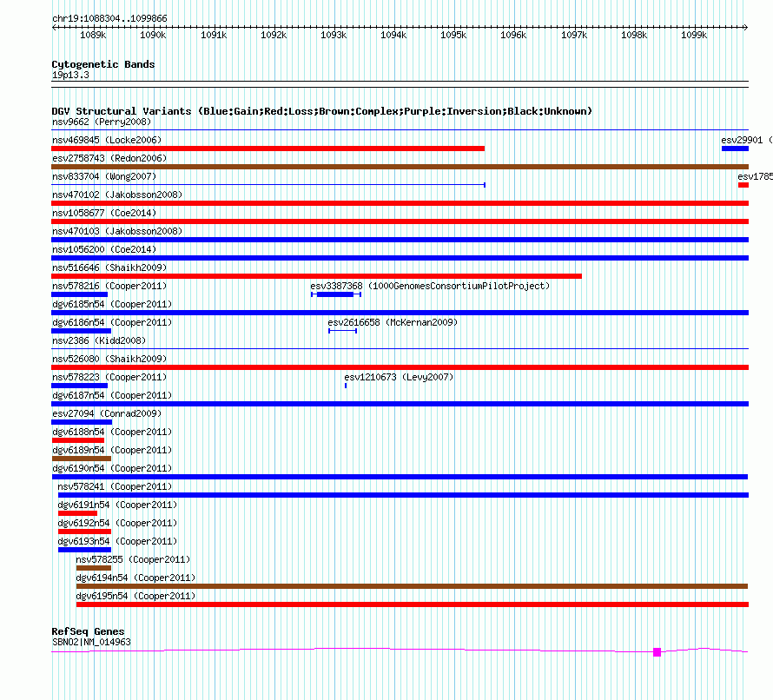Click esv1210673 (Levy2007) label
This screenshot has height=700, width=773.
tap(399, 377)
